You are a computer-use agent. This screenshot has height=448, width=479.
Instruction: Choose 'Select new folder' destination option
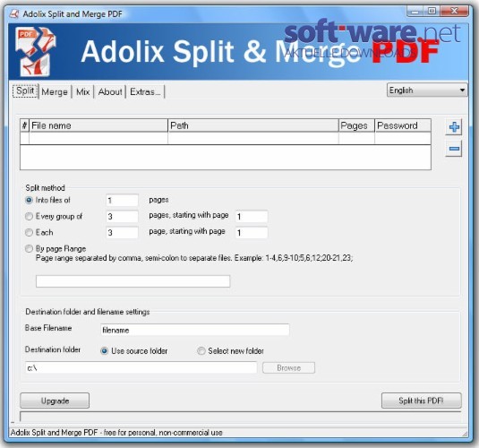pos(201,350)
